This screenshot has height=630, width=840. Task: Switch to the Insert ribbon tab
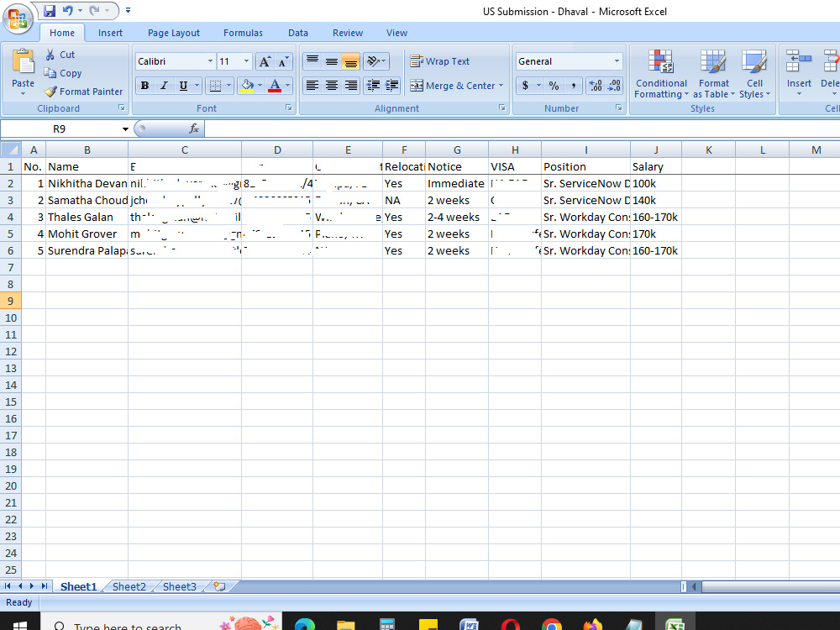click(110, 33)
